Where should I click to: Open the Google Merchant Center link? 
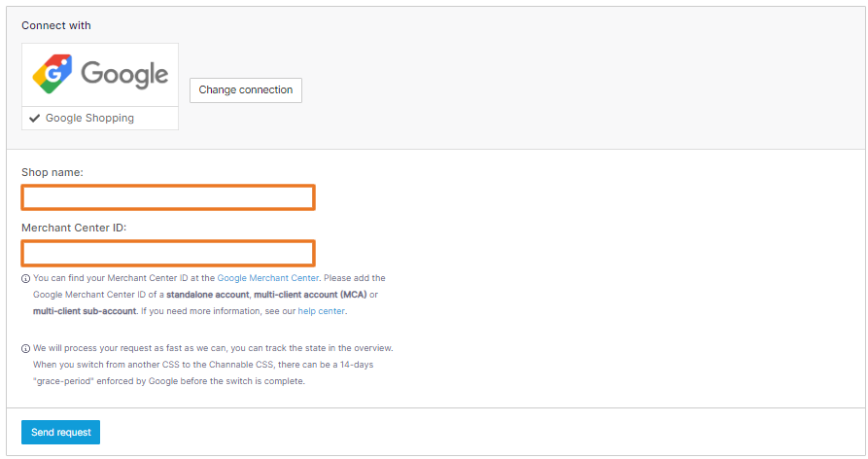(268, 278)
